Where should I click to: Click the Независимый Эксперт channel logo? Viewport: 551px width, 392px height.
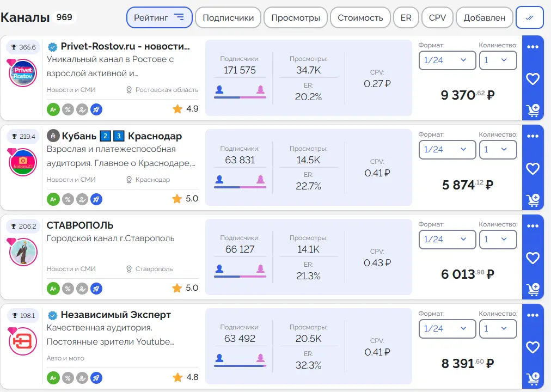coord(23,342)
